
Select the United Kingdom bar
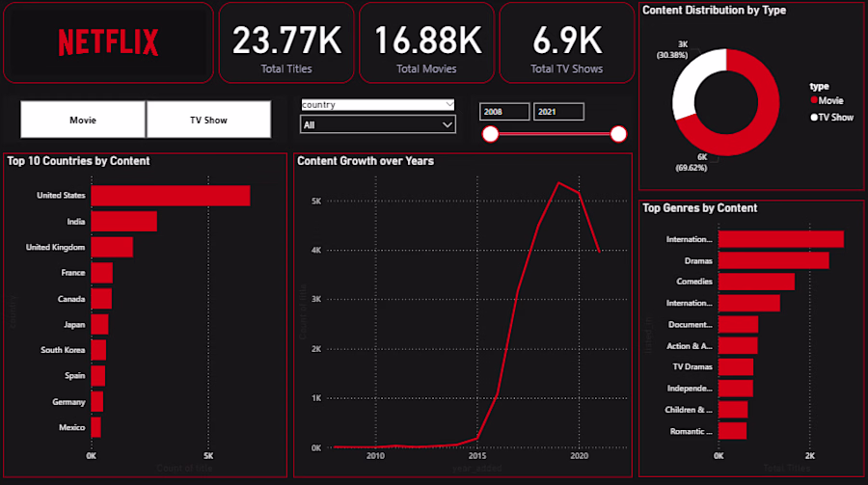(112, 247)
